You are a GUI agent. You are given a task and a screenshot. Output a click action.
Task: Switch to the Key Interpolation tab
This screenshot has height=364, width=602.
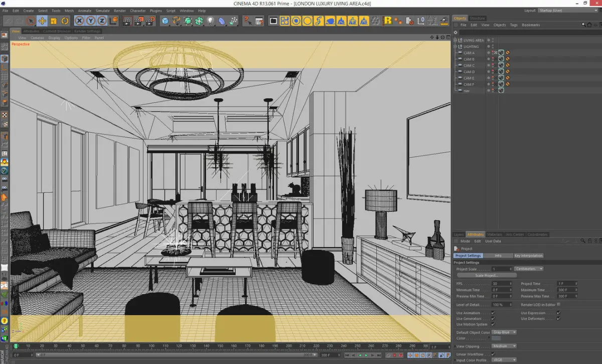[529, 256]
